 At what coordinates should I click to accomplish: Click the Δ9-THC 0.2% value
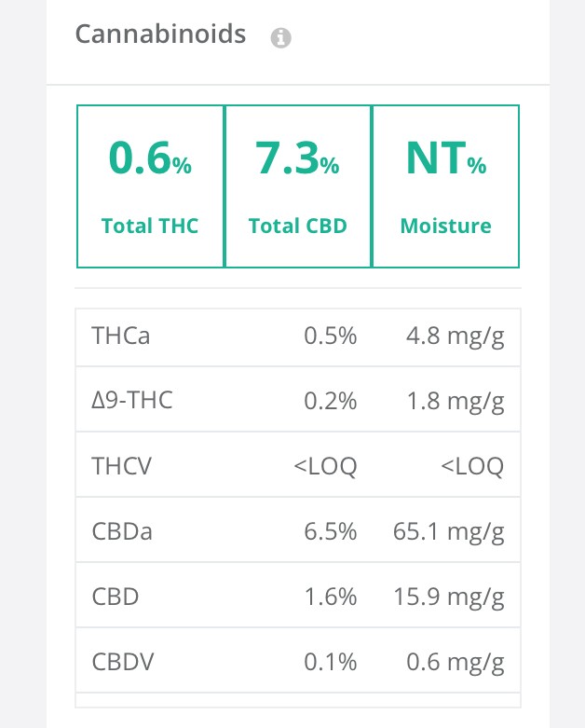point(331,401)
